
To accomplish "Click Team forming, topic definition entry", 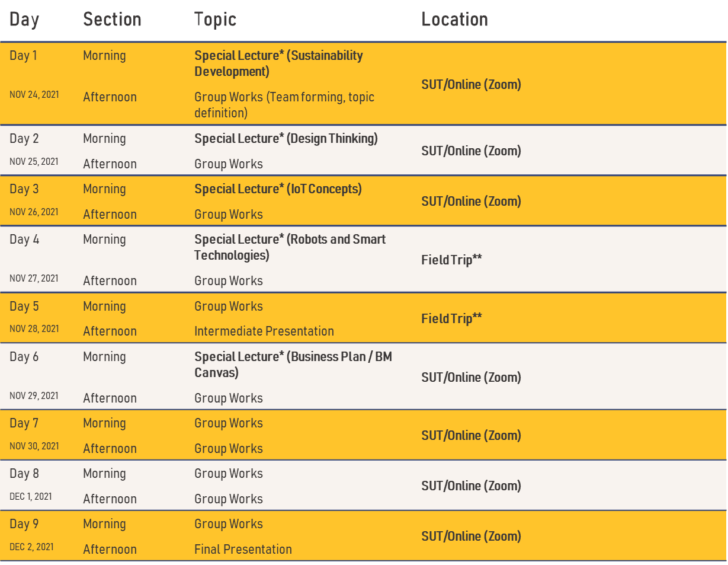I will 284,104.
